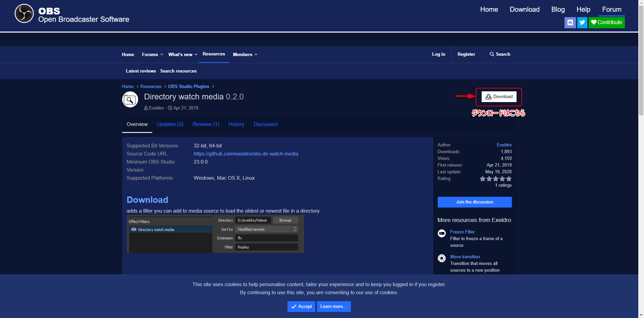Viewport: 644px width, 318px height.
Task: Click Learn more about cookies
Action: 334,307
